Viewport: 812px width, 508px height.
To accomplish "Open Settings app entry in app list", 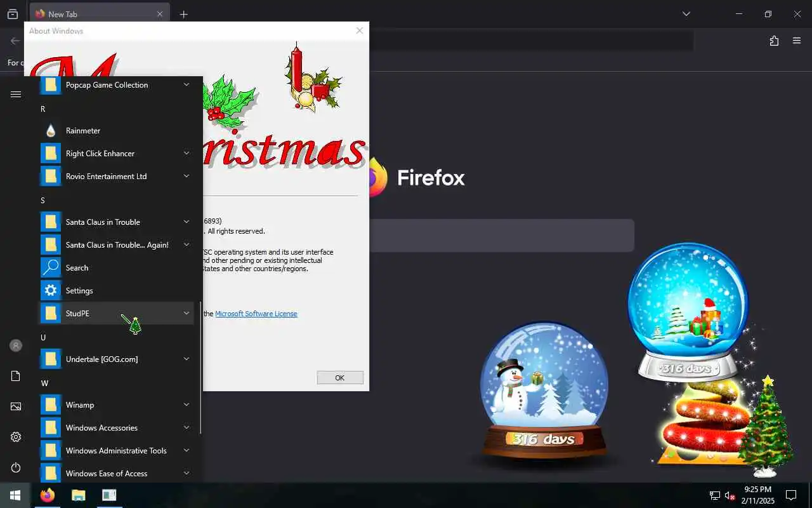I will [117, 291].
